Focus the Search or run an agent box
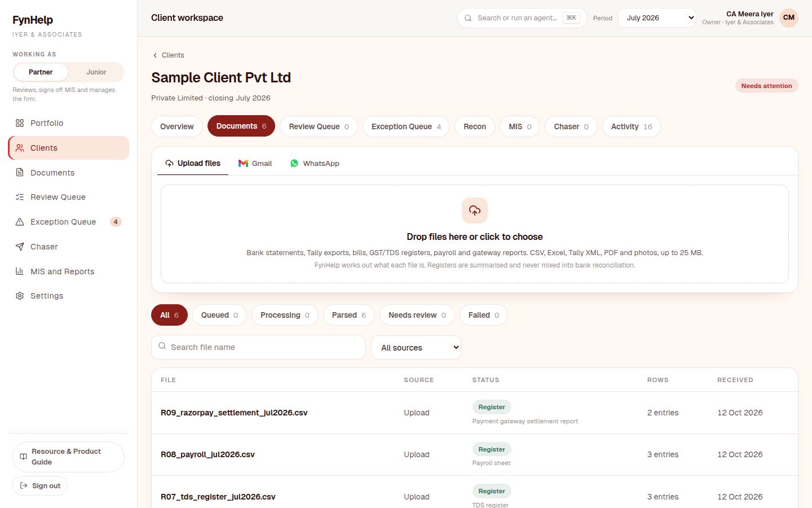 pos(522,18)
